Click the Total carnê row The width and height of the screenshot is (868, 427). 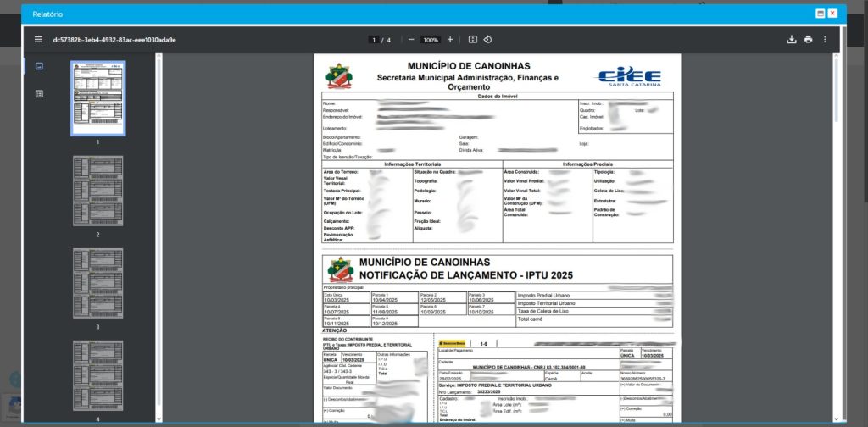pos(594,319)
